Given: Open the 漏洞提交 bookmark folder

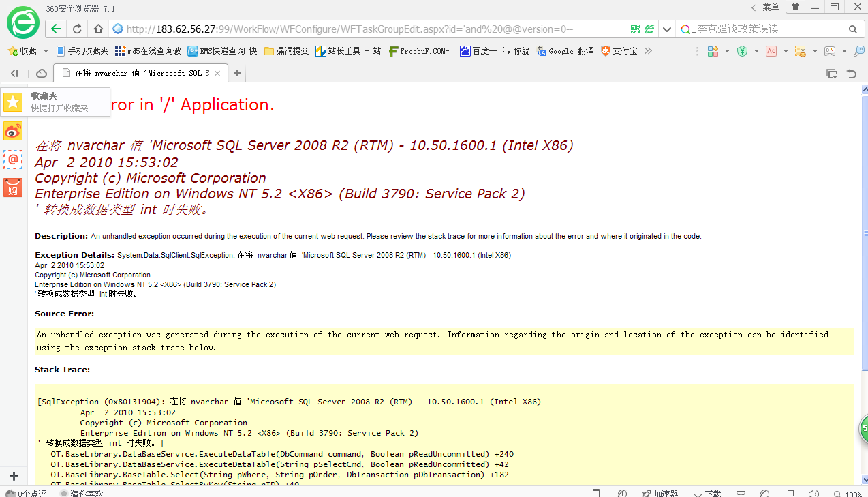Looking at the screenshot, I should pyautogui.click(x=286, y=51).
